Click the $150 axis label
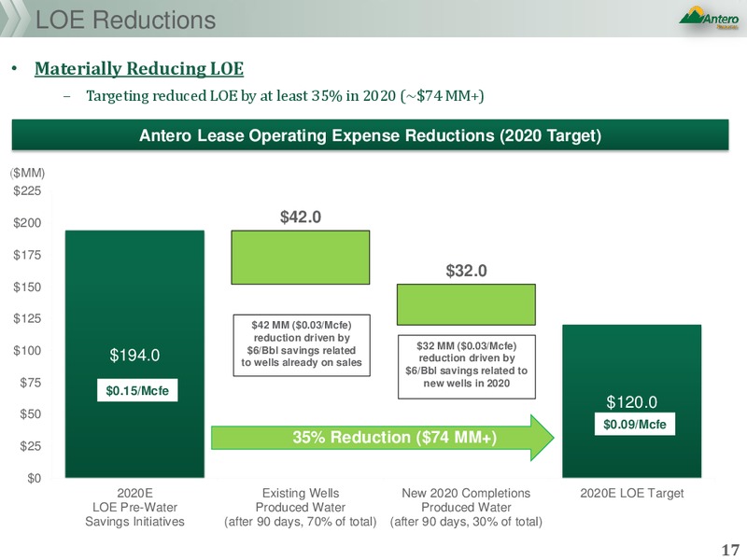The image size is (747, 560). coord(27,287)
